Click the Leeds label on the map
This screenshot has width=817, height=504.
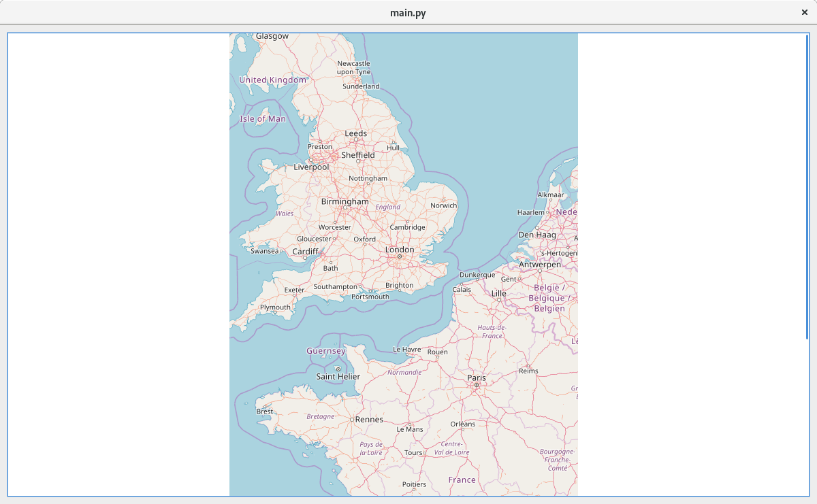point(355,133)
